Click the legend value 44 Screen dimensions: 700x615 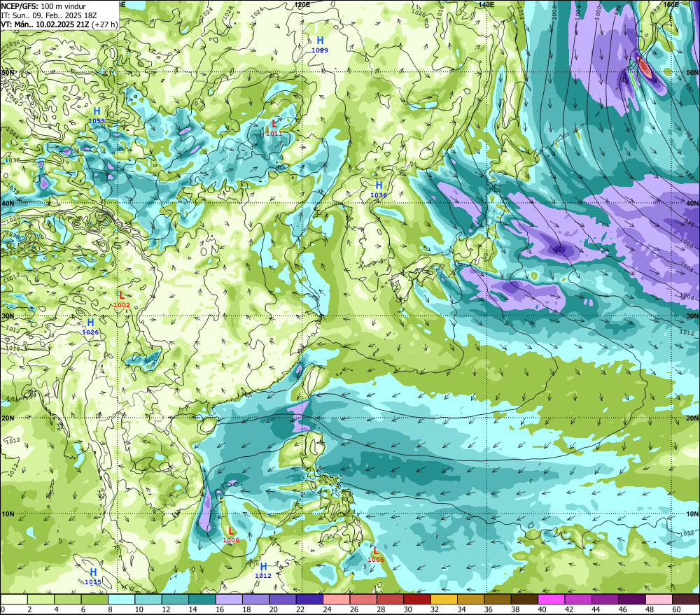pyautogui.click(x=596, y=609)
